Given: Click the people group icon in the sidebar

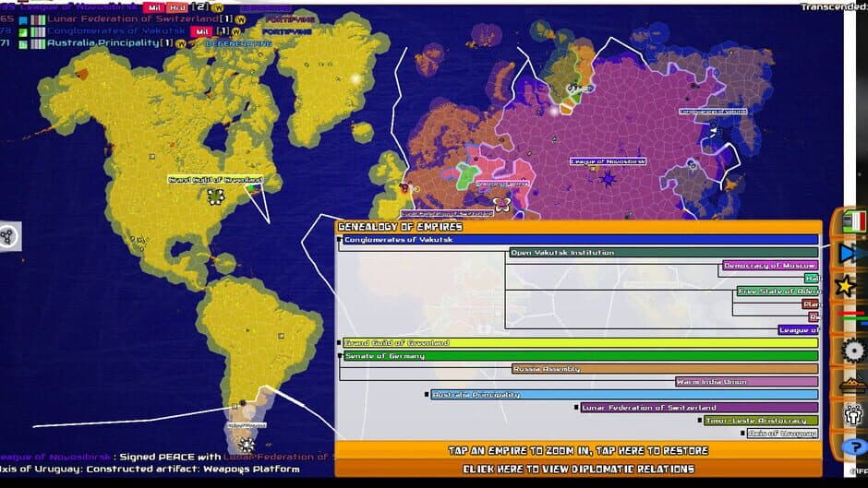Looking at the screenshot, I should tap(853, 414).
